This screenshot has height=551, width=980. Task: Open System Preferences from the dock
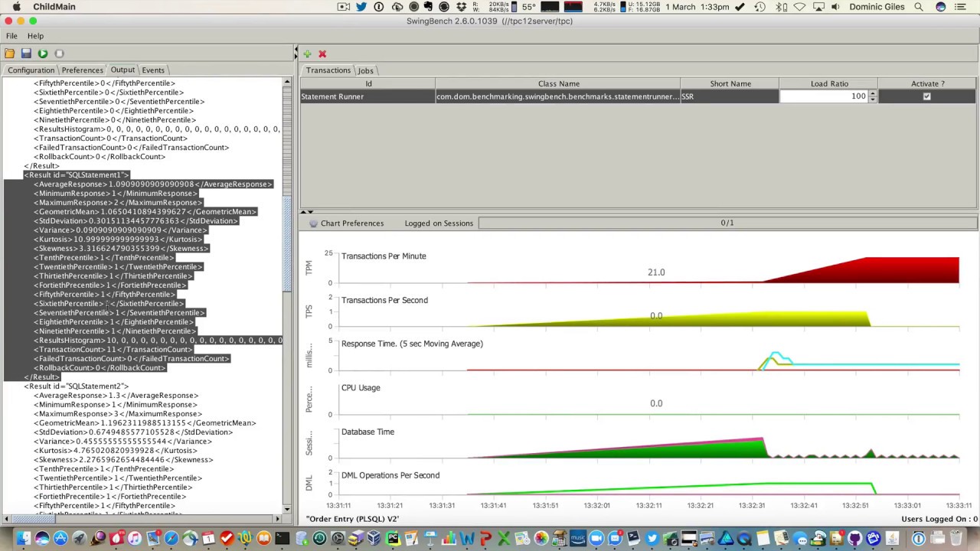[x=338, y=538]
